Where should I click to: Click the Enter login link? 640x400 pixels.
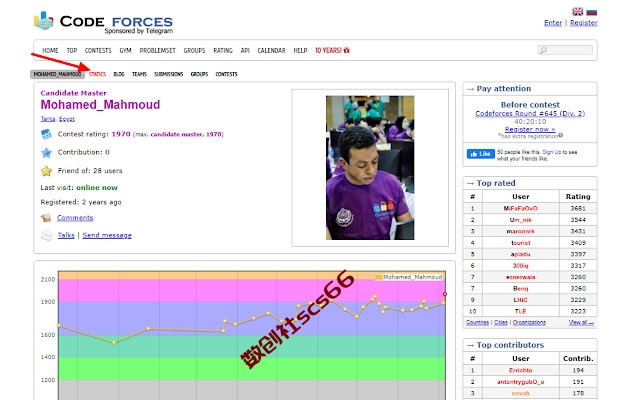(x=553, y=23)
